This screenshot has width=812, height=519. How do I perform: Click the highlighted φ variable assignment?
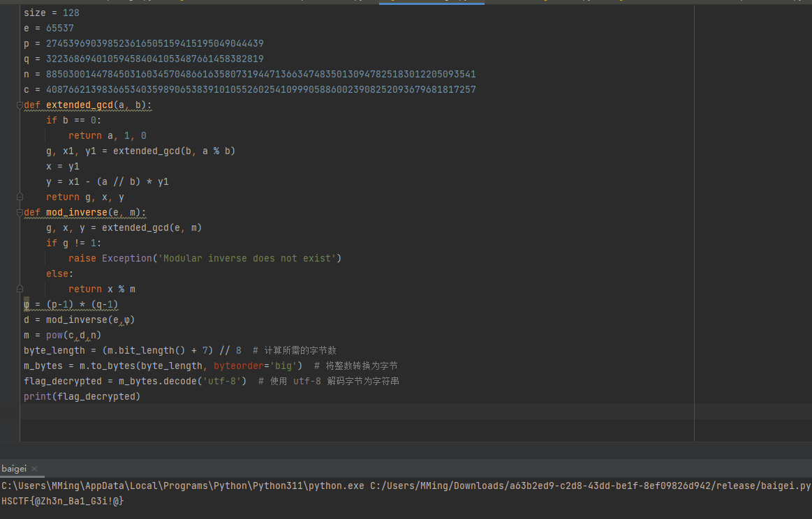click(x=28, y=305)
